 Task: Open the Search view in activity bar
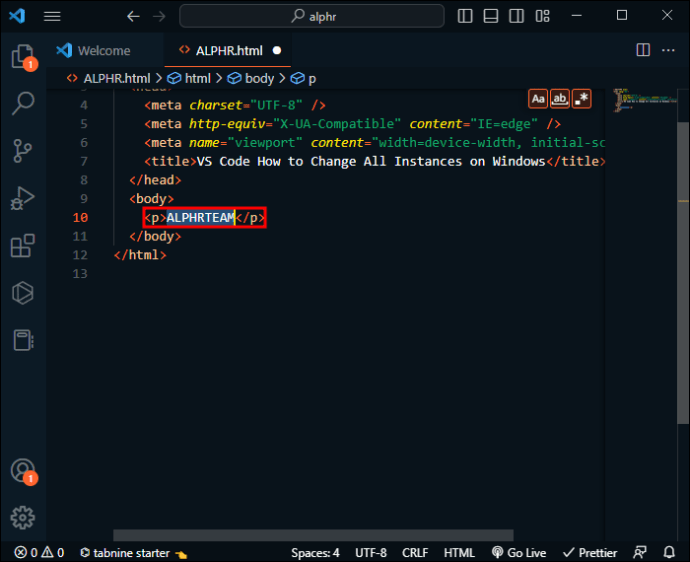coord(22,103)
